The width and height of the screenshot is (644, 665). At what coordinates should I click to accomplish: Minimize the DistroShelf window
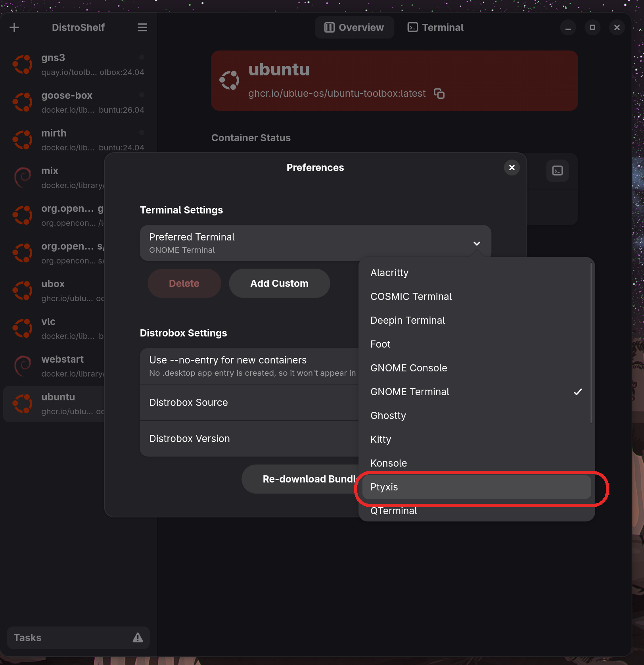pos(568,27)
